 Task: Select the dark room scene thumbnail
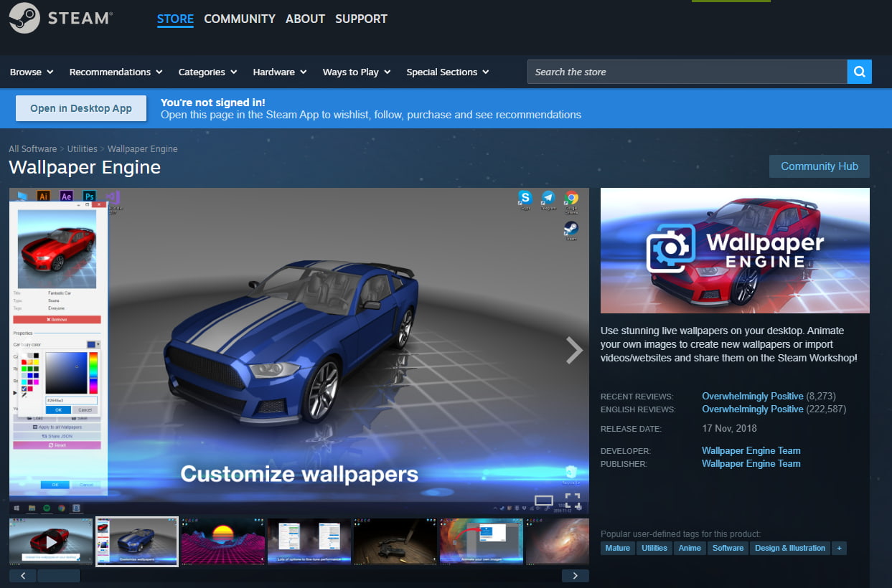395,541
